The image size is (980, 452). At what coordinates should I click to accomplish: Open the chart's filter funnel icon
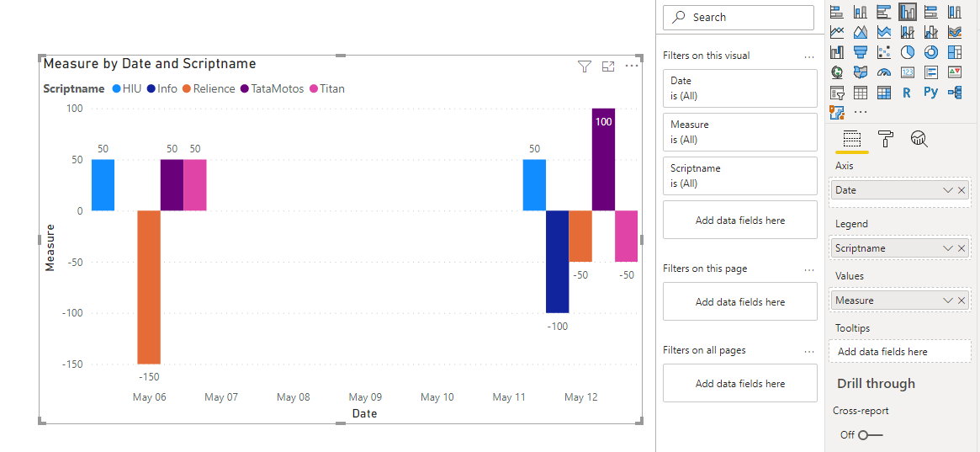tap(585, 66)
